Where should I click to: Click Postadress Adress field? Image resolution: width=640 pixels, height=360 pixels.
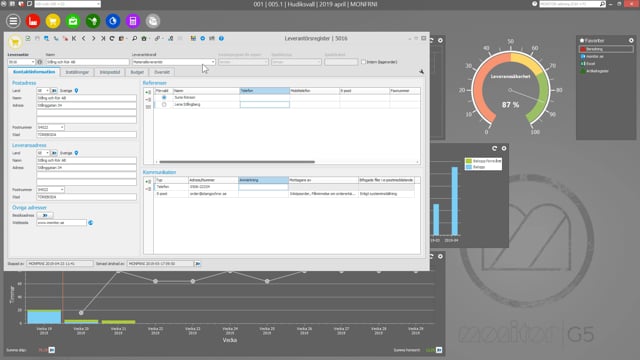[x=87, y=105]
